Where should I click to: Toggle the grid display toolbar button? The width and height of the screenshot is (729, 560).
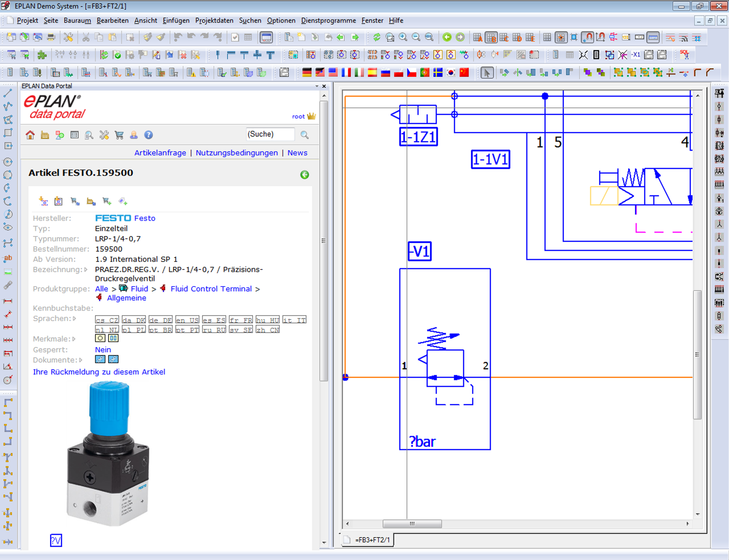pos(547,37)
